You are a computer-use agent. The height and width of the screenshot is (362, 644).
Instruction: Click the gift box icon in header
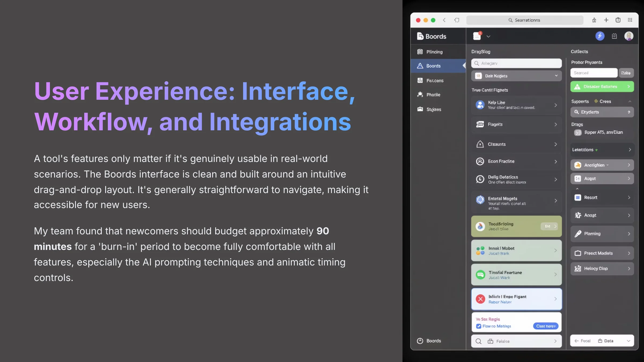614,36
